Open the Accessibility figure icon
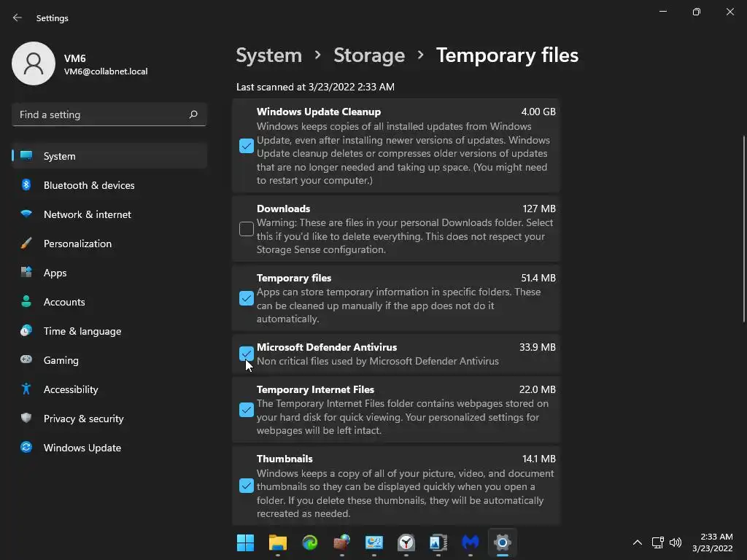The image size is (747, 560). click(x=26, y=389)
